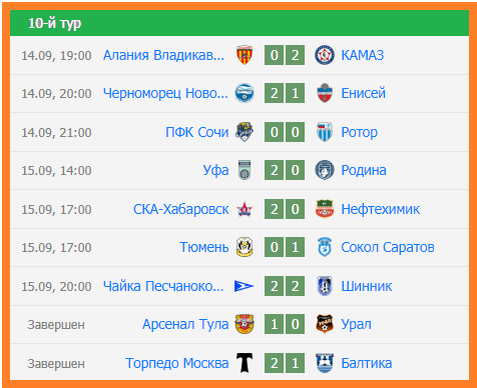Click the Тюмень vs Сокол 0:1 score

tap(285, 247)
